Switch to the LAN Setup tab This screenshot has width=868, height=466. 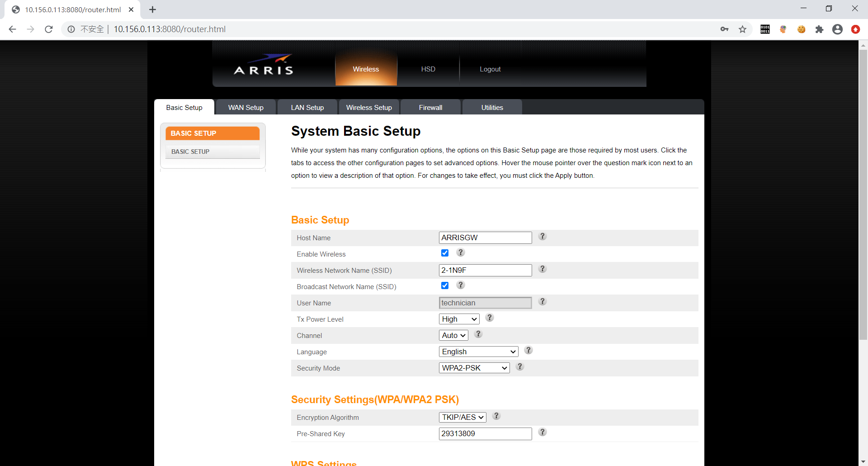[307, 107]
